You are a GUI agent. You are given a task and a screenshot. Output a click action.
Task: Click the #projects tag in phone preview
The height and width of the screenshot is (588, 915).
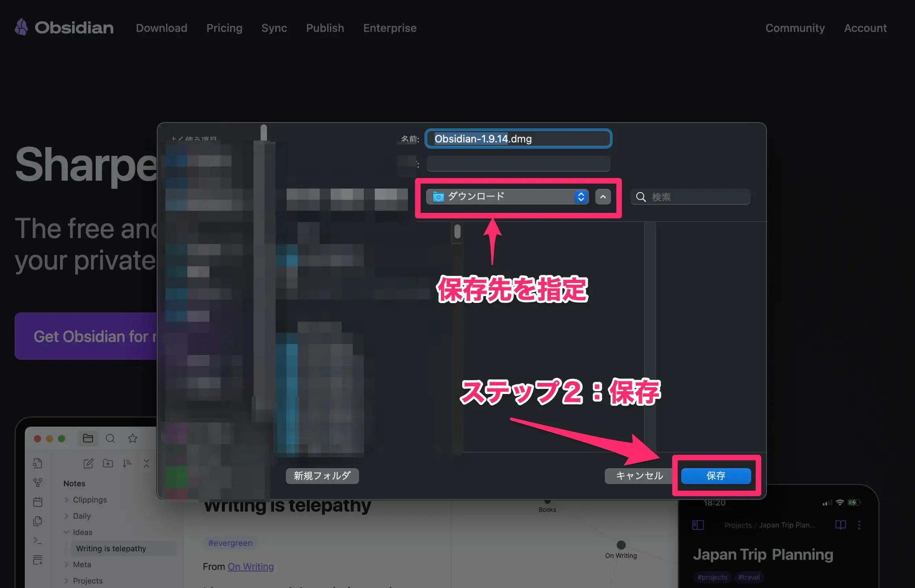point(712,577)
